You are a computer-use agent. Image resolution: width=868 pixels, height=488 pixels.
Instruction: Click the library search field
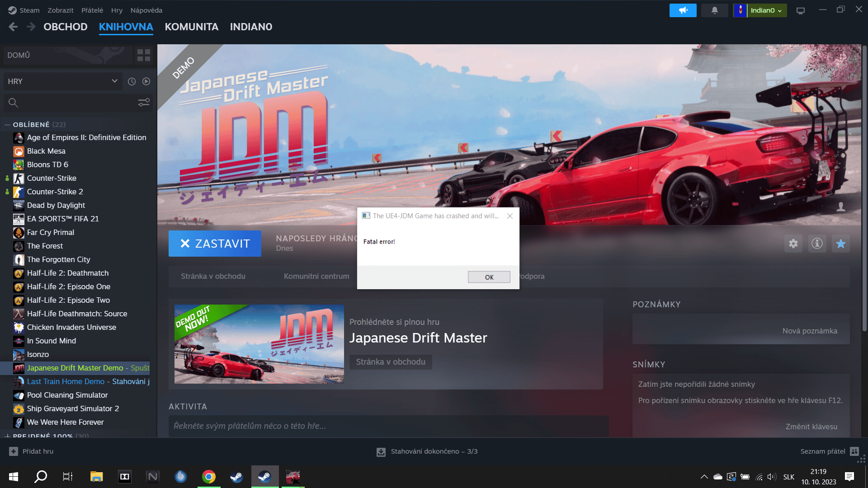tap(78, 103)
